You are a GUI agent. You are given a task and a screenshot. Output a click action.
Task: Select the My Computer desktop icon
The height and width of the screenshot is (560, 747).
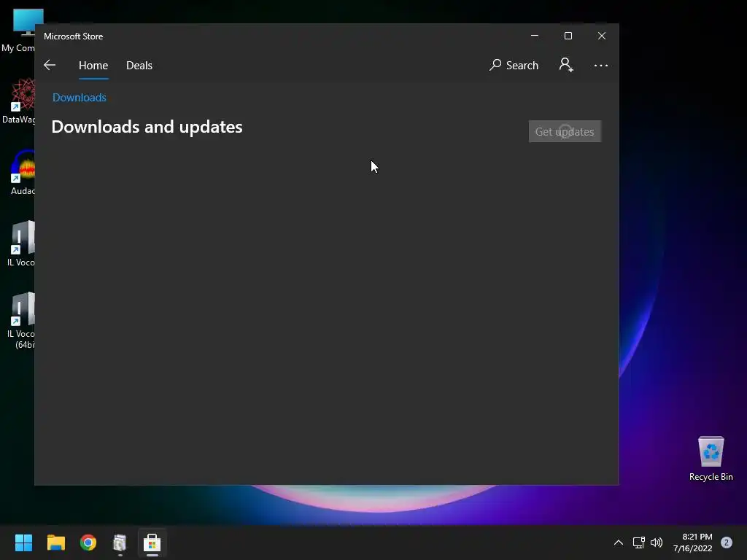pyautogui.click(x=19, y=31)
